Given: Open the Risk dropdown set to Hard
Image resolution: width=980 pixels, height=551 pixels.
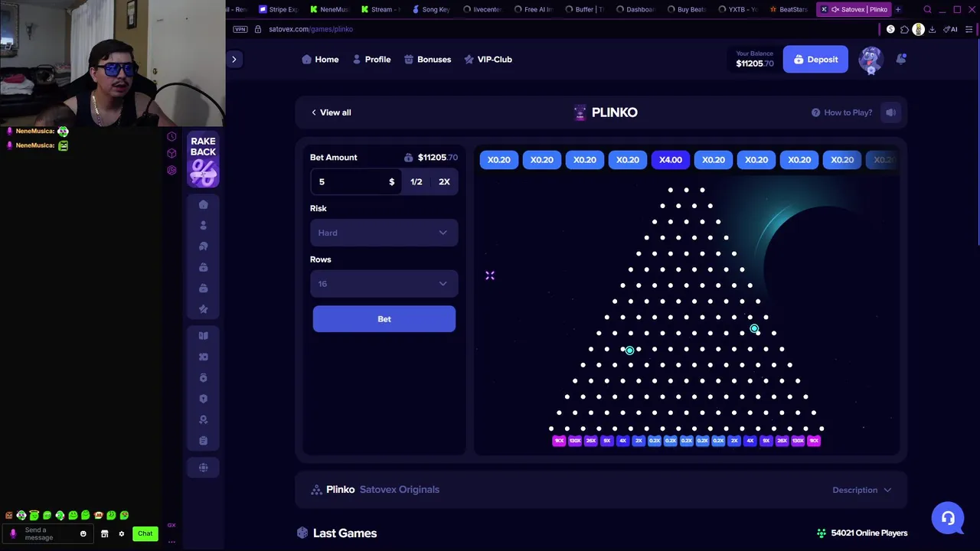Looking at the screenshot, I should pos(384,233).
